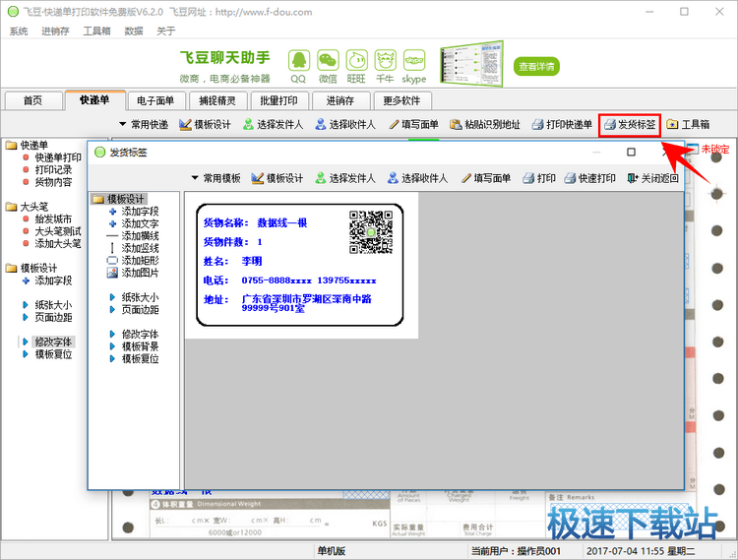
Task: Click the 货物名称 field on label
Action: [x=255, y=223]
